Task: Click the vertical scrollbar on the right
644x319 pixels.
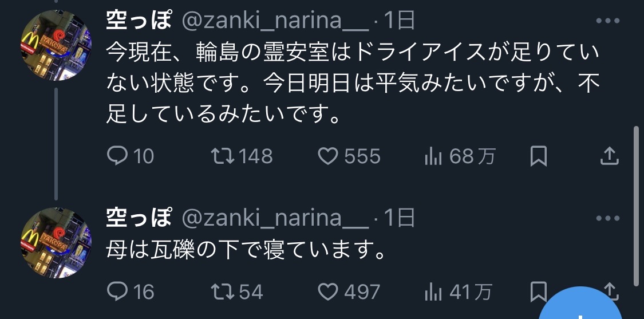Action: pyautogui.click(x=637, y=206)
